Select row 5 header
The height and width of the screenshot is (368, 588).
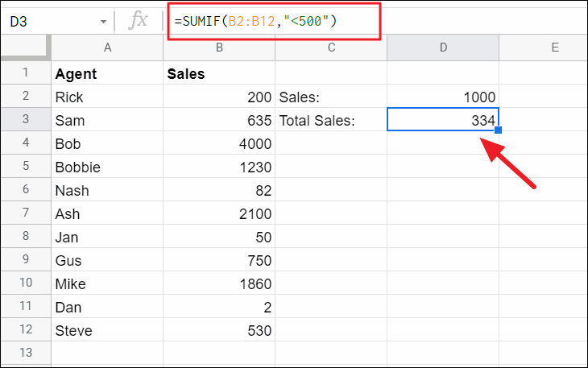pyautogui.click(x=25, y=167)
